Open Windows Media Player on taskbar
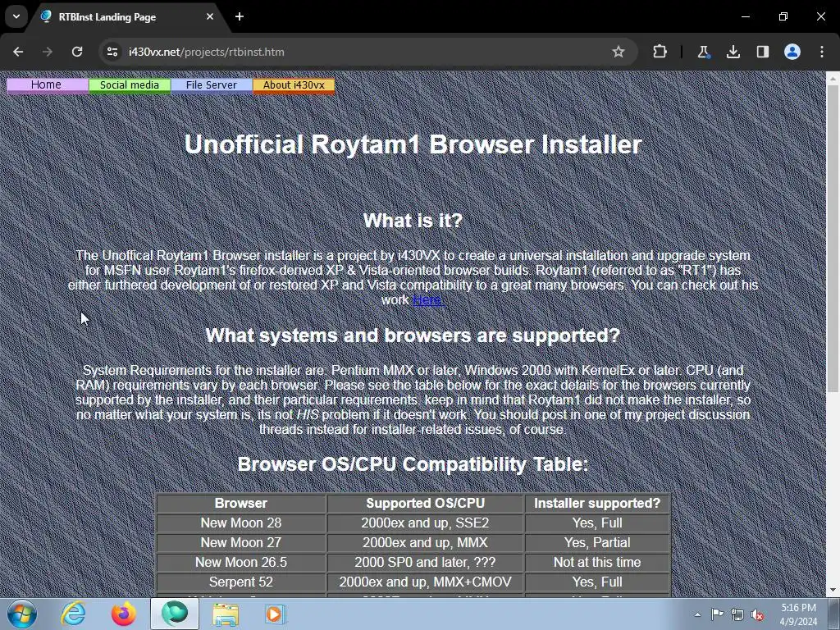 coord(276,614)
